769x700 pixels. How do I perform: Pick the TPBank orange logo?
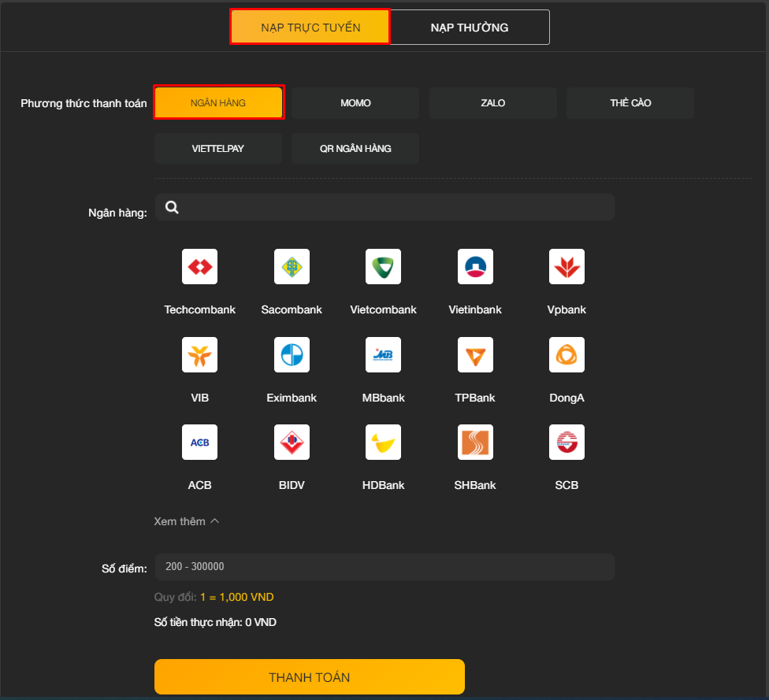coord(475,355)
